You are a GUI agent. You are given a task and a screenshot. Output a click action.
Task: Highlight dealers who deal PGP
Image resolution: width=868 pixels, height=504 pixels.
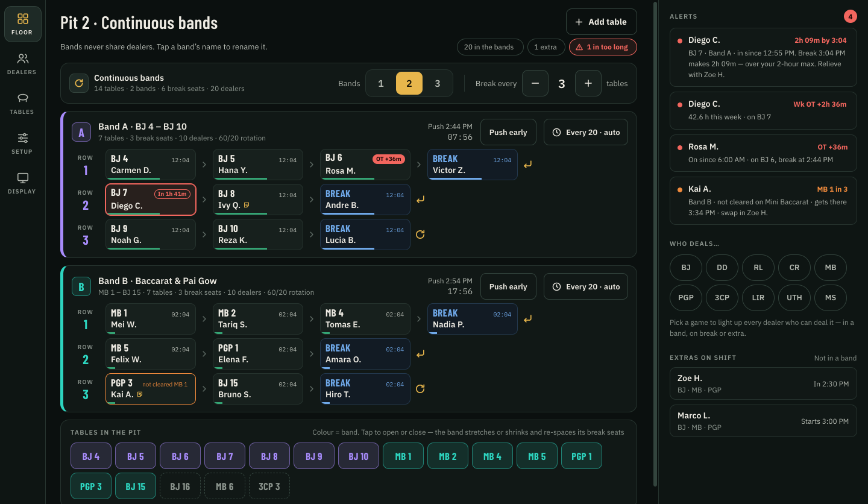(x=686, y=297)
